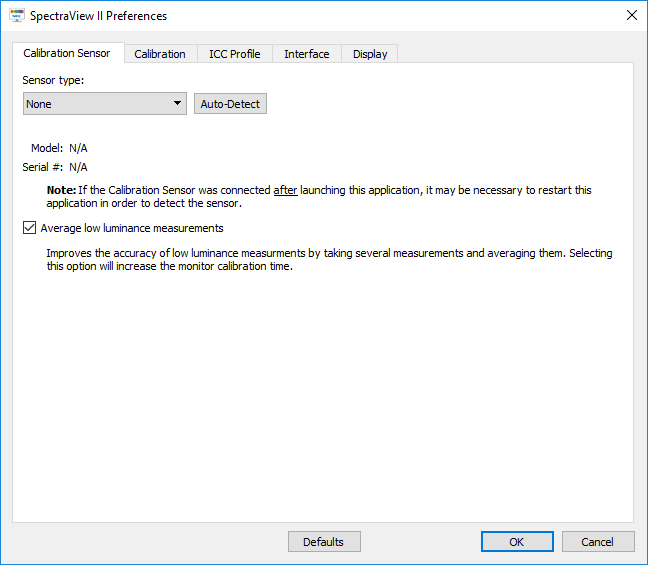648x565 pixels.
Task: Close the SpectraView II Preferences window
Action: 631,15
